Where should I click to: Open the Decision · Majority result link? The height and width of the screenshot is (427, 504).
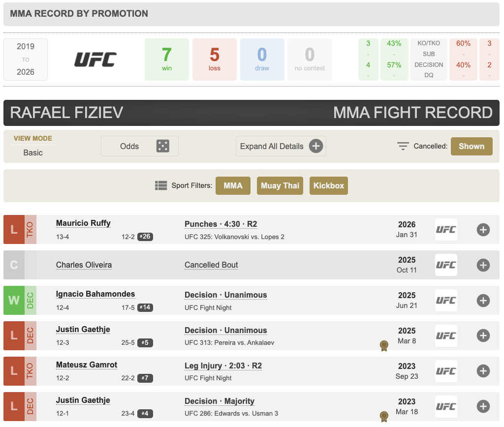click(x=219, y=401)
